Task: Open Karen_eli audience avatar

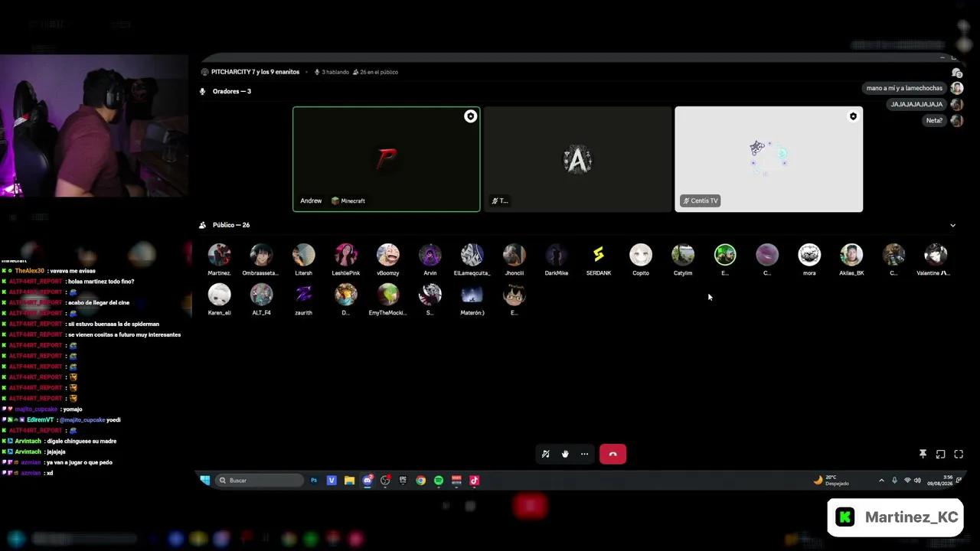Action: pyautogui.click(x=219, y=295)
